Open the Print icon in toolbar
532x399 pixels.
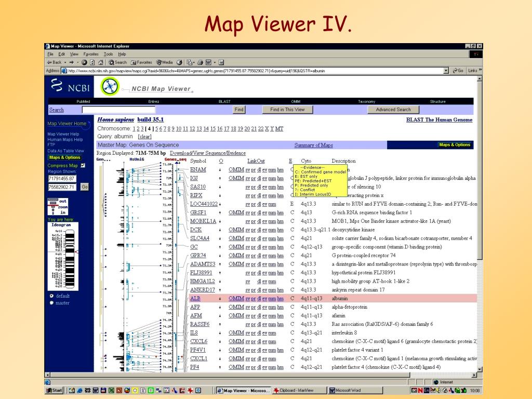200,62
